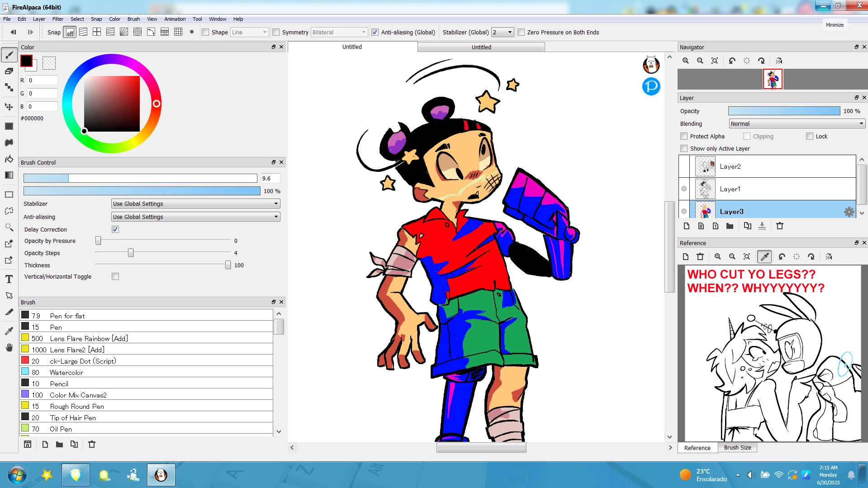Check Show only Active Layer
Screen dimensions: 868x488
(684, 148)
